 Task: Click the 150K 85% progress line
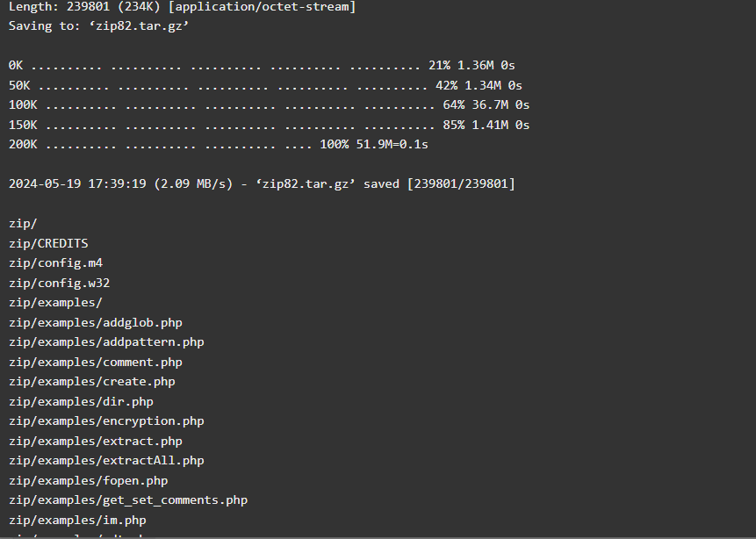click(269, 125)
